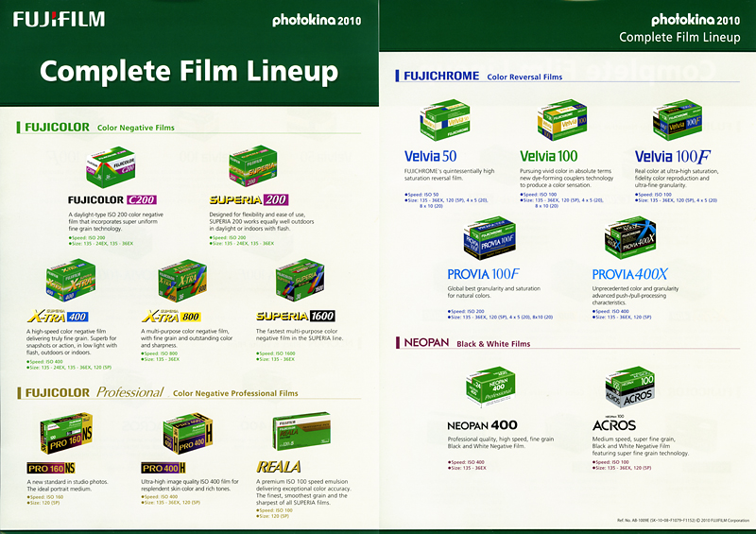
Task: Click the X-TRA 400 product logo
Action: (58, 317)
